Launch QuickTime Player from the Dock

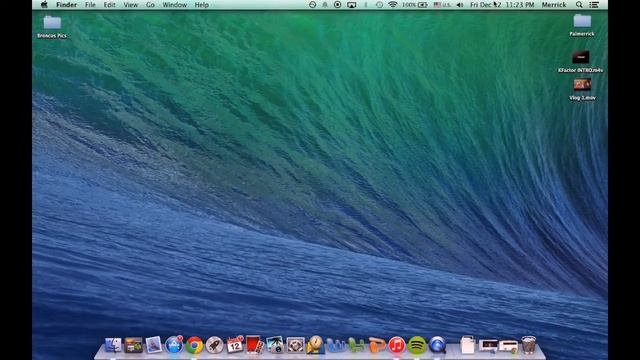[x=437, y=345]
